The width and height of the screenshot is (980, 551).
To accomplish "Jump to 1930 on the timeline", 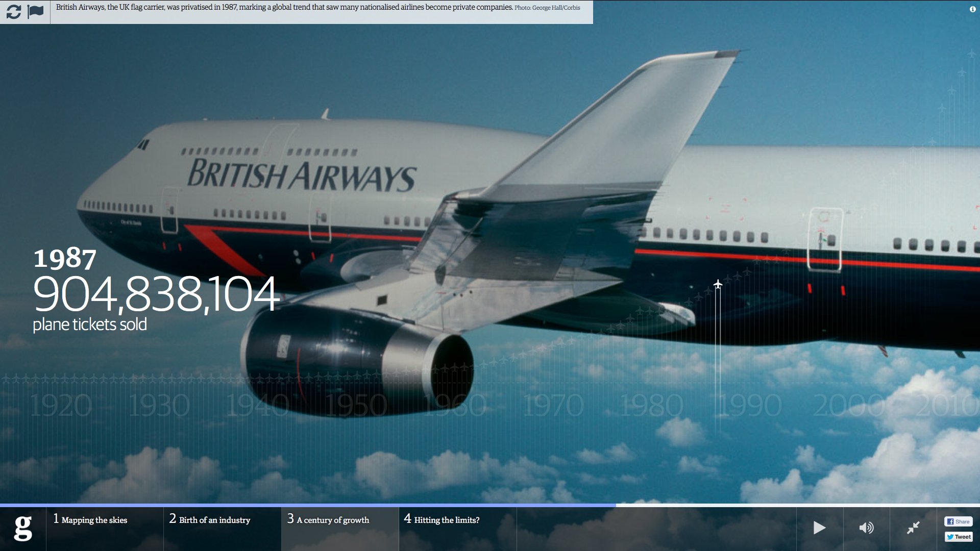I will pos(159,406).
